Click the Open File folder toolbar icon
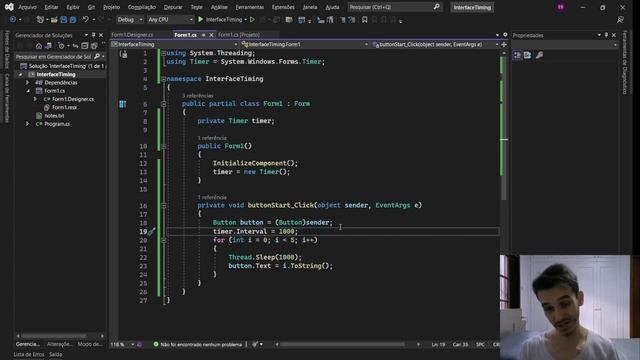This screenshot has width=640, height=360. coord(54,20)
